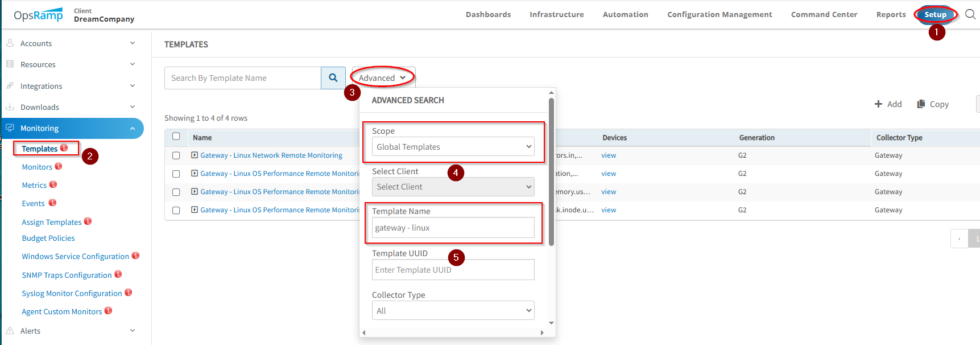
Task: Click info badge beside Windows Service Configuration
Action: point(135,256)
